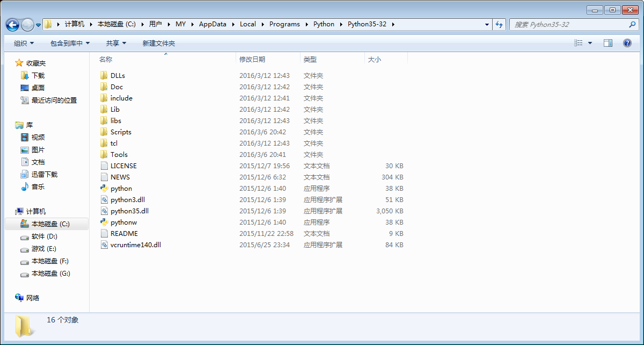Expand the 包含到库中 dropdown
Screen dimensions: 644x345
[70, 43]
